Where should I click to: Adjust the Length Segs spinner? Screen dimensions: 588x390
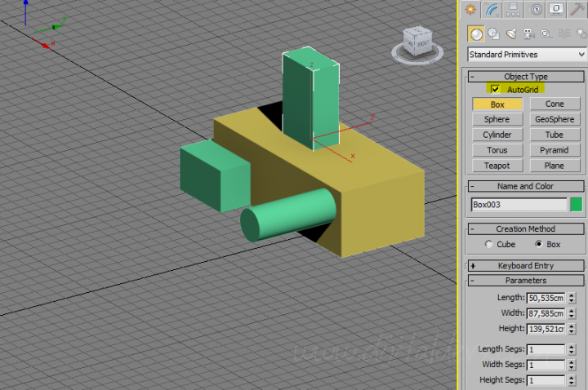(x=572, y=349)
